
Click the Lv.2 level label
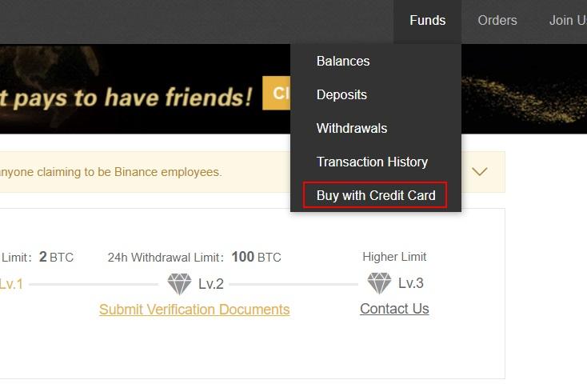[211, 284]
